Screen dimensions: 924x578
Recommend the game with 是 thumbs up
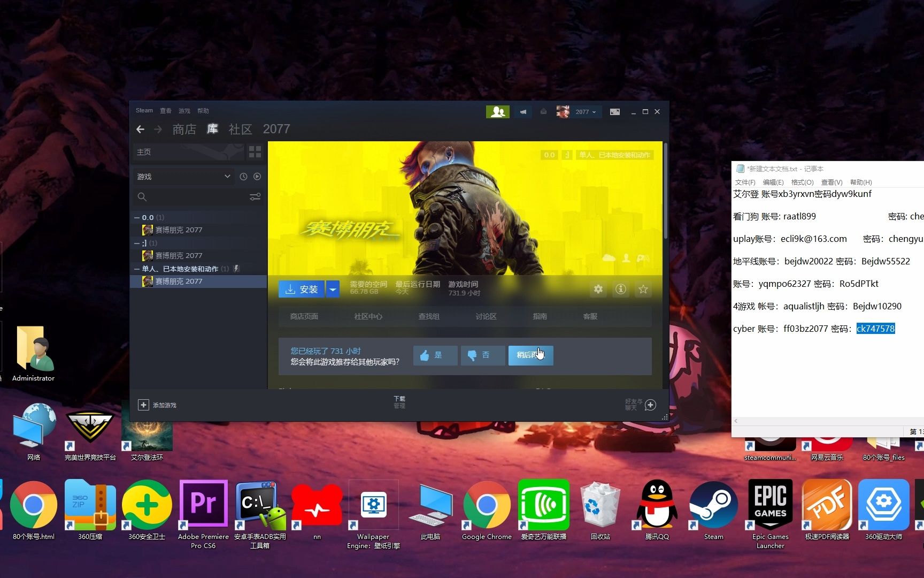[x=435, y=355]
